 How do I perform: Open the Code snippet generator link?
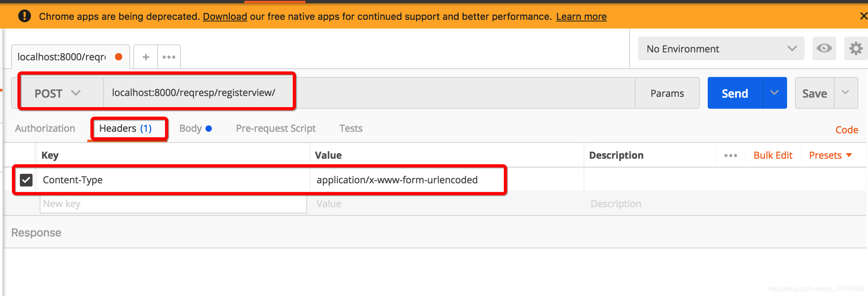[x=847, y=130]
